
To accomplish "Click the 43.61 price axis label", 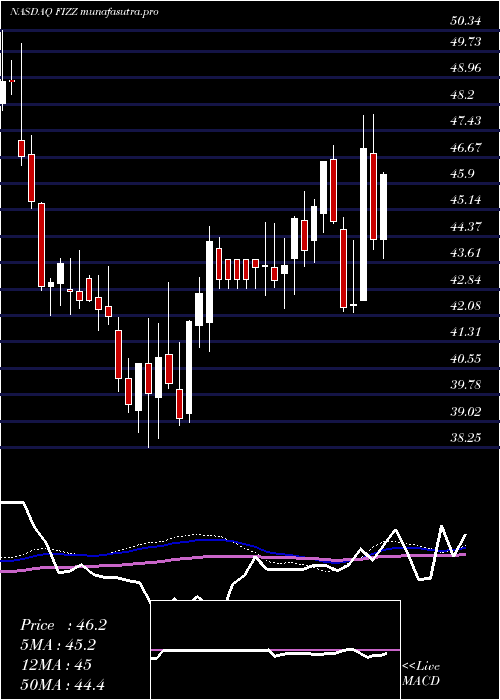I will pos(465,253).
